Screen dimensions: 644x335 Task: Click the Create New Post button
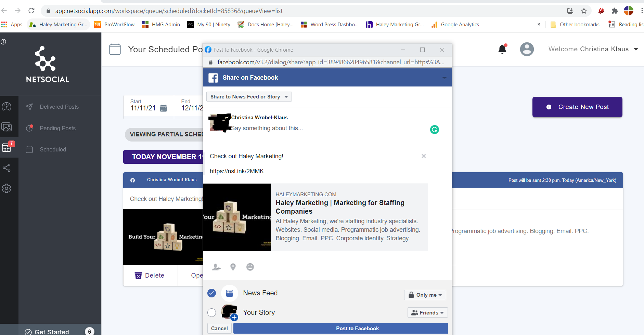(577, 107)
